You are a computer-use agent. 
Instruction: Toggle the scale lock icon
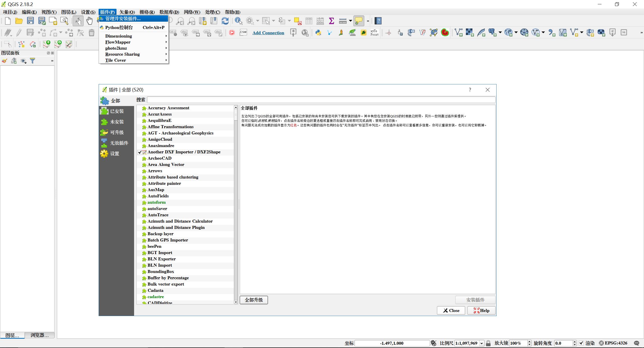488,343
